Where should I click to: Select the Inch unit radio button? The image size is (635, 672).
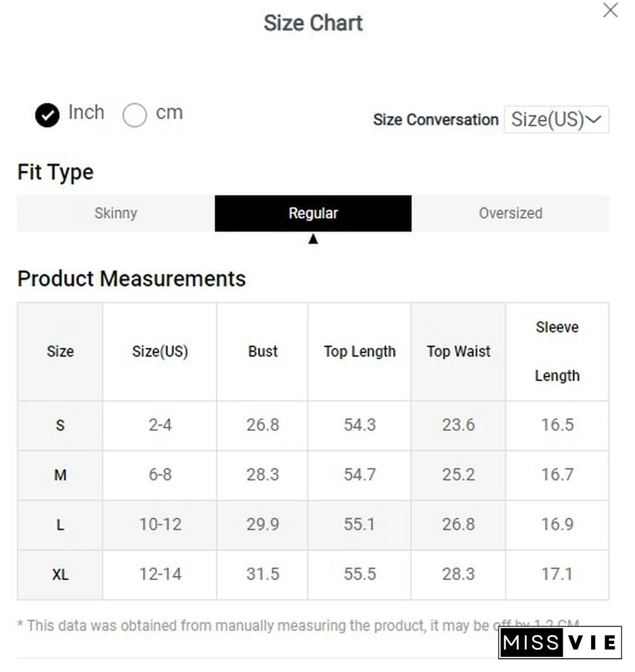pyautogui.click(x=48, y=115)
